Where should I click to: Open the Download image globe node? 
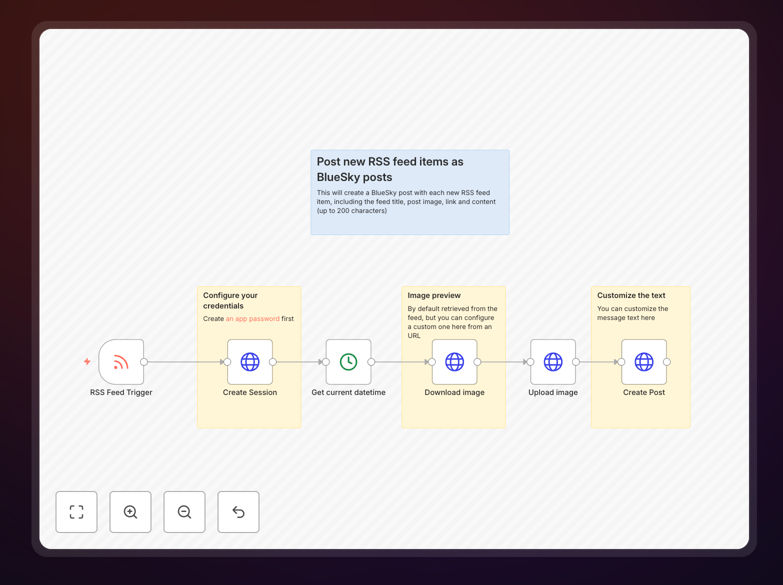[454, 362]
